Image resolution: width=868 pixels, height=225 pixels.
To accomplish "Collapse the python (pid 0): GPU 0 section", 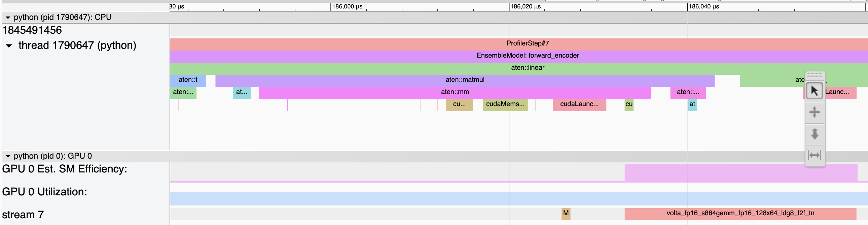I will click(8, 156).
